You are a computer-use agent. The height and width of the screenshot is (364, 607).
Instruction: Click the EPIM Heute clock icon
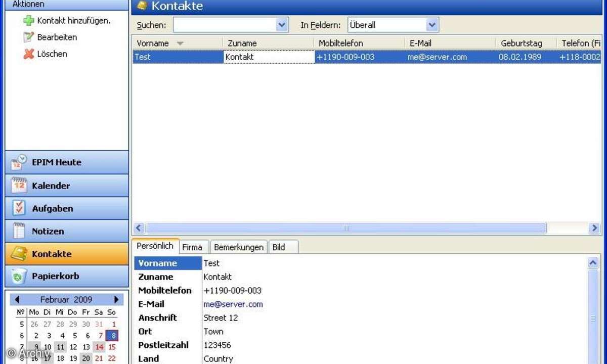click(x=19, y=162)
